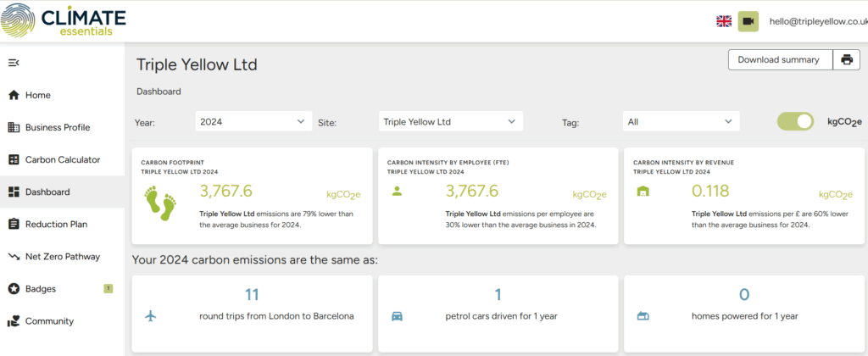Click 'homes powered for 1 year' text
The height and width of the screenshot is (356, 868).
click(x=745, y=316)
